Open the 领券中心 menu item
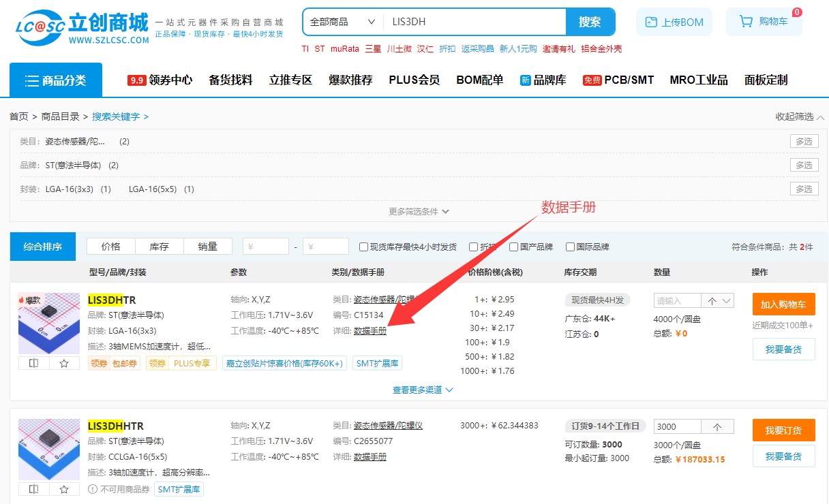Image resolution: width=829 pixels, height=504 pixels. 170,80
